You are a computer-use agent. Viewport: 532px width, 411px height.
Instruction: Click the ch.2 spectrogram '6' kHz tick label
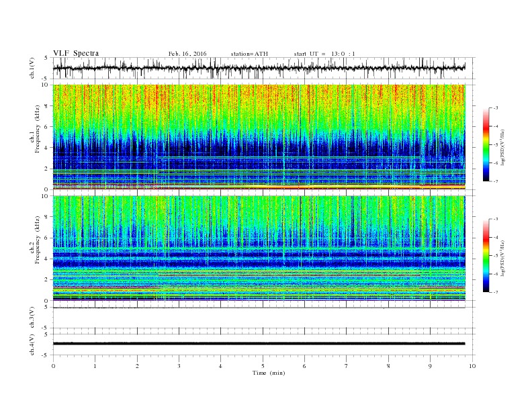46,238
